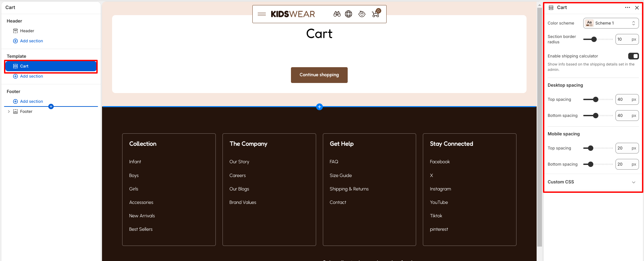The image size is (644, 261).
Task: Open the pinterest footer link
Action: click(439, 229)
